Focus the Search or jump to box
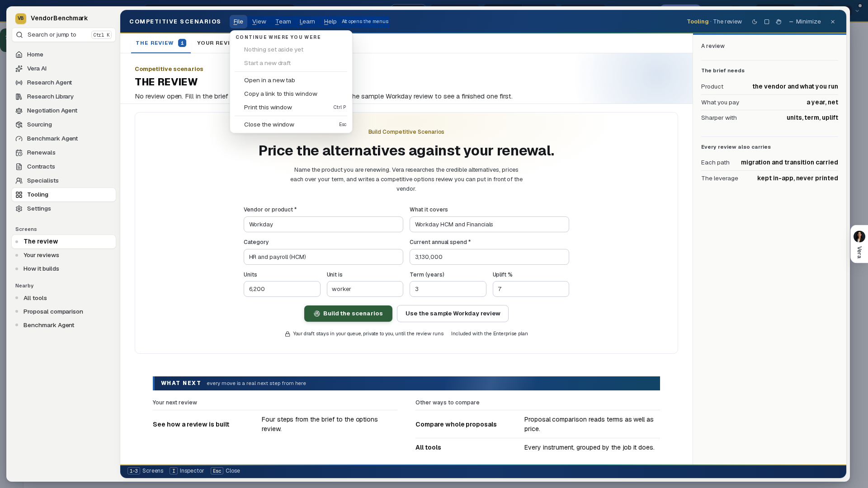Image resolution: width=868 pixels, height=488 pixels. (x=64, y=35)
